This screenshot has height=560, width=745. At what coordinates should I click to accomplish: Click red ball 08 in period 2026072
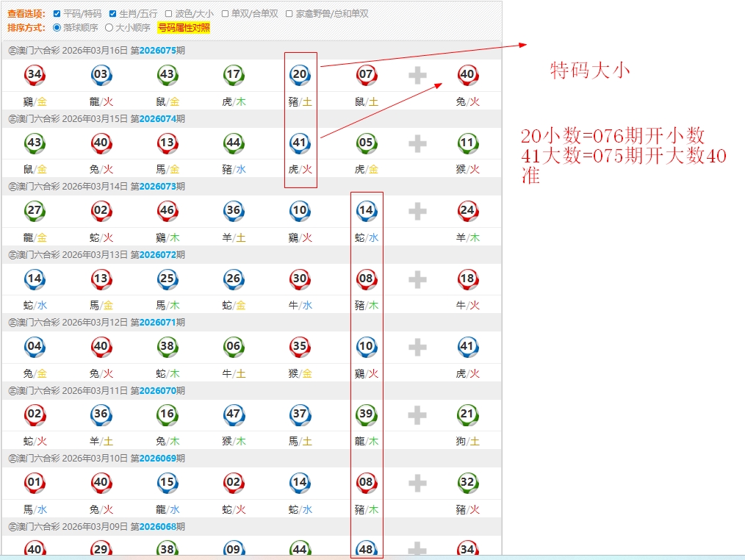click(x=366, y=279)
